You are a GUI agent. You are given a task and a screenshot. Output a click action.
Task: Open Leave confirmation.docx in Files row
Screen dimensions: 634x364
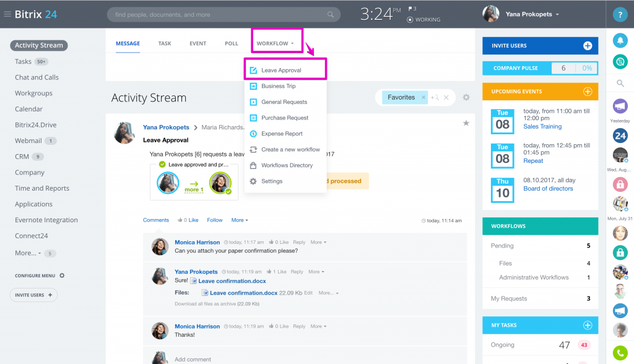243,293
